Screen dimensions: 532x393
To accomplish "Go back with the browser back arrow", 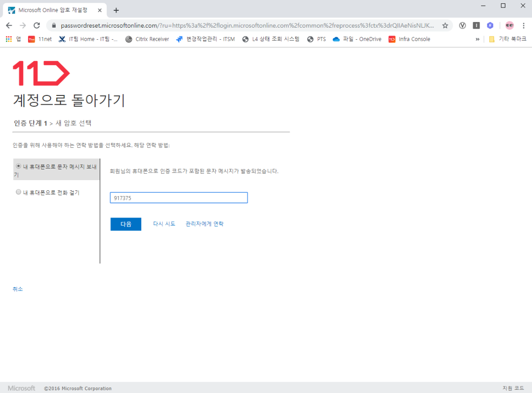I will [x=9, y=25].
